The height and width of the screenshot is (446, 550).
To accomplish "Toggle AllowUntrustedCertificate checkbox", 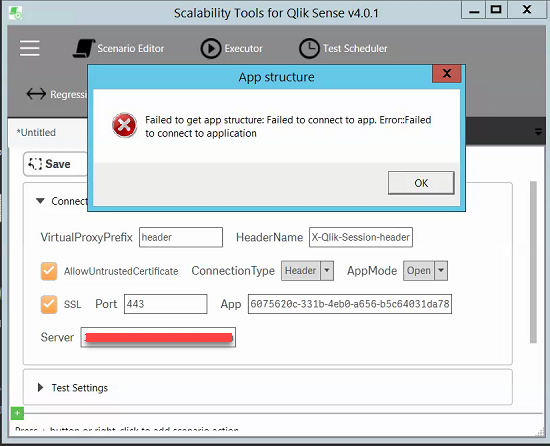I will coord(49,271).
